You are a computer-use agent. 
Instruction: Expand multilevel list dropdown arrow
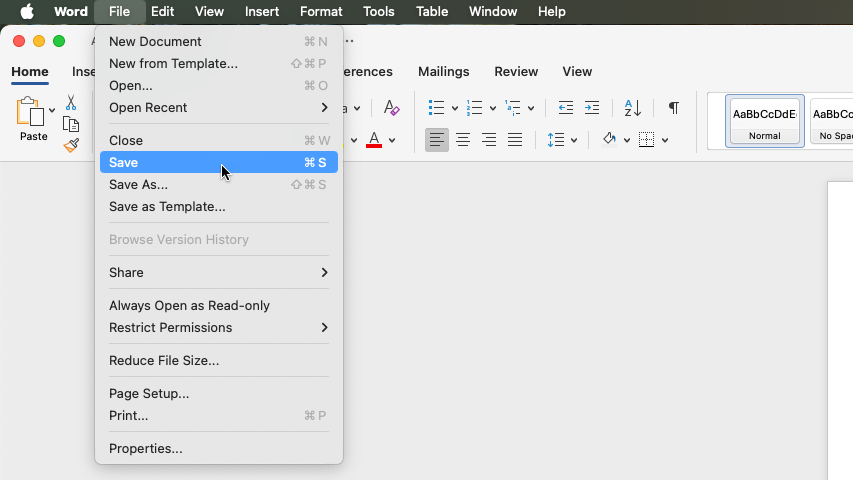531,108
